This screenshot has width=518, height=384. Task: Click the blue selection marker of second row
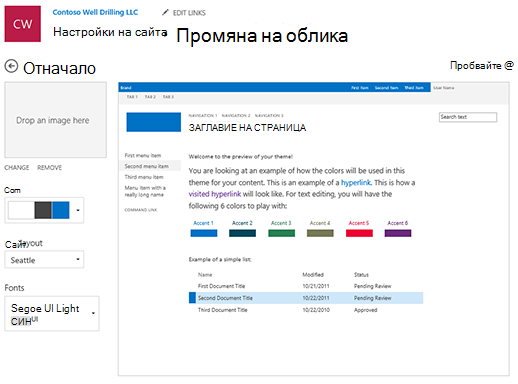pyautogui.click(x=192, y=298)
